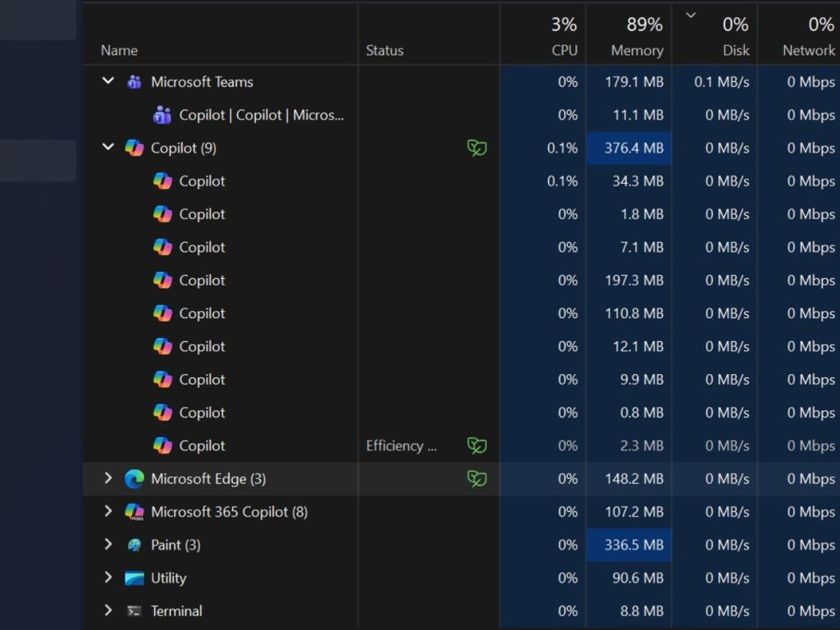Click the Microsoft Edge icon

coord(134,479)
